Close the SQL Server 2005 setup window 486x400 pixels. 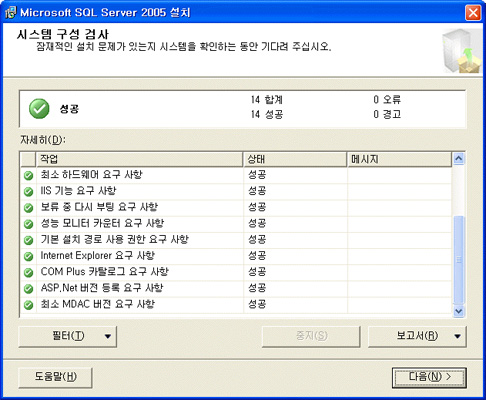(x=473, y=13)
